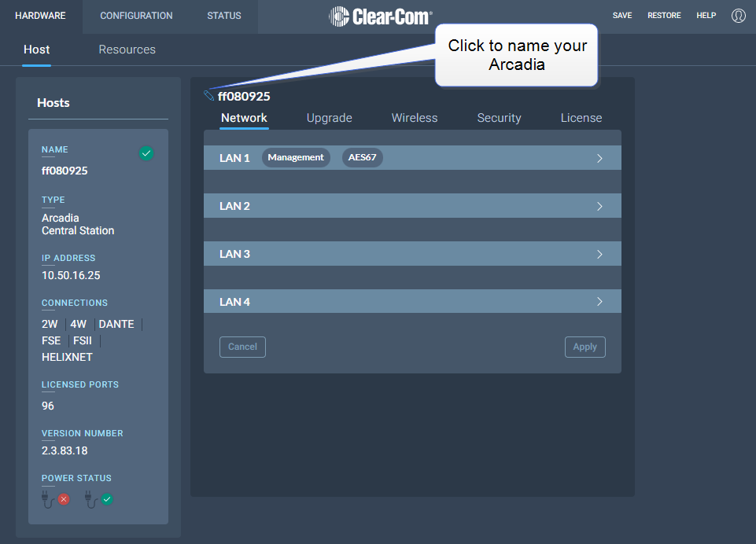This screenshot has height=544, width=756.
Task: Switch to the Resources tab
Action: (127, 49)
